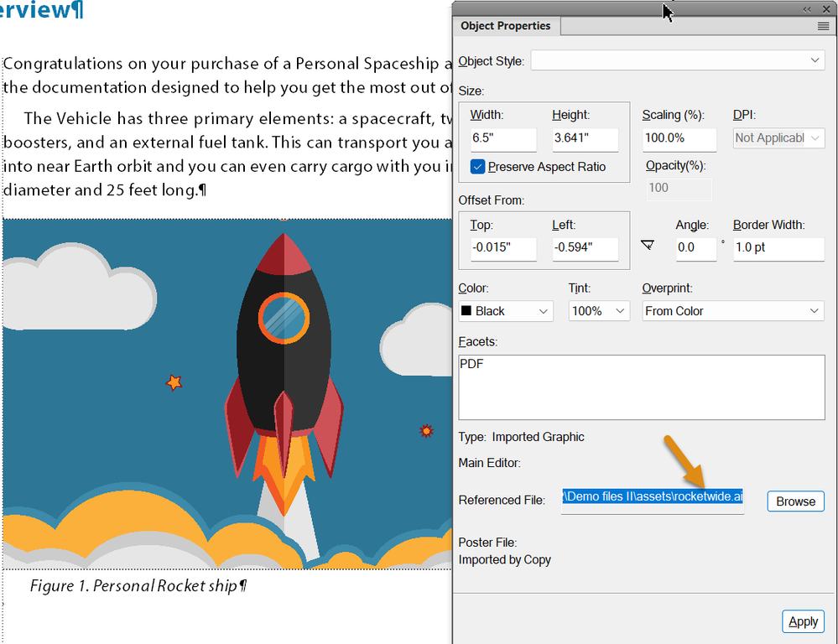Click the Top offset field

[503, 248]
